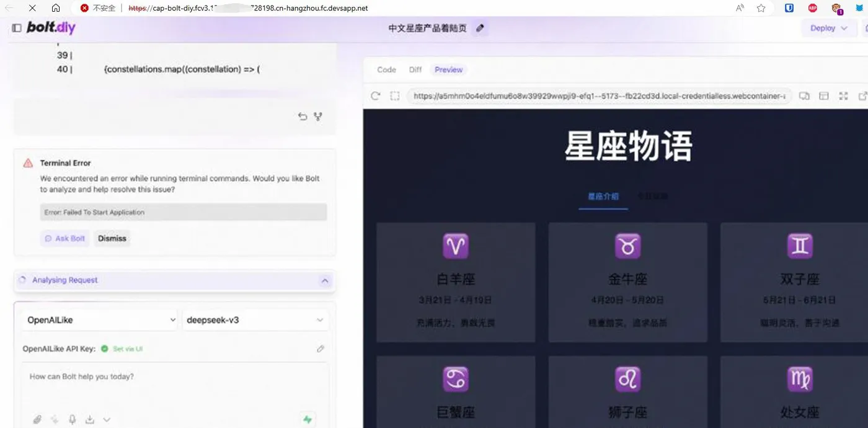Click the 金牛座 Taurus card icon
The width and height of the screenshot is (868, 428).
(627, 246)
